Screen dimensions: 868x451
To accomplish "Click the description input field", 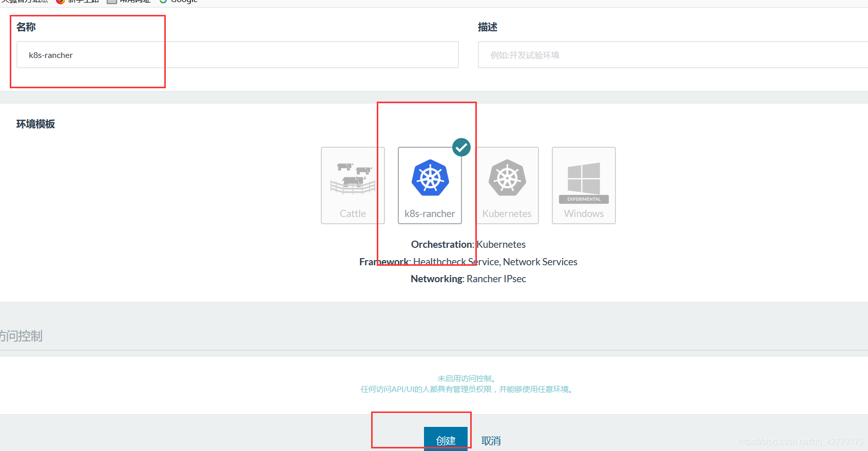I will pos(673,55).
